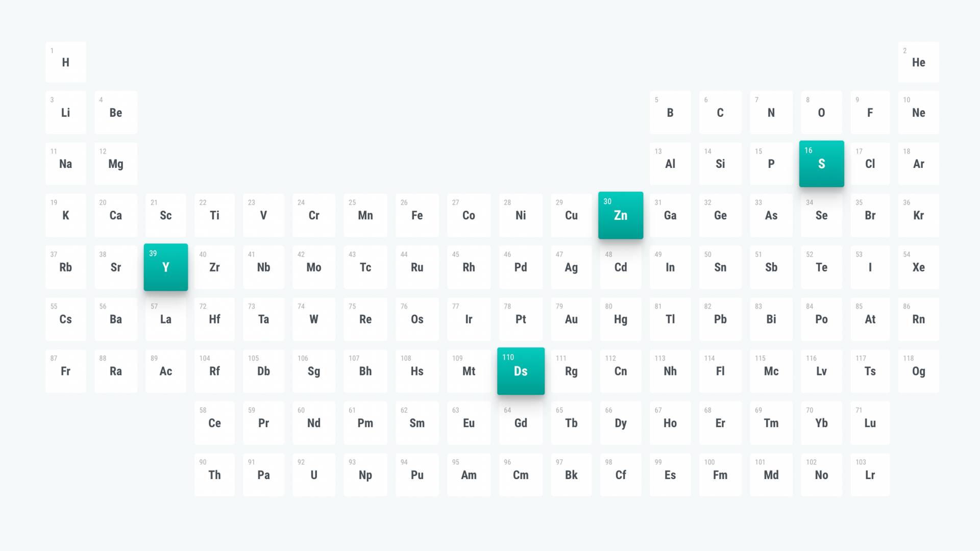Click Helium in the top-right corner
980x551 pixels.
click(918, 62)
